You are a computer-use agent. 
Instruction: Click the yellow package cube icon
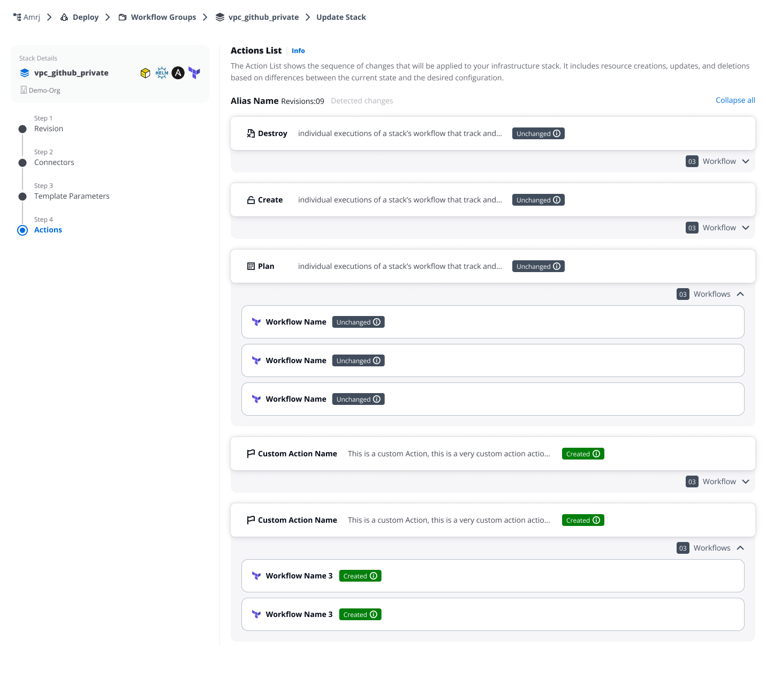145,72
